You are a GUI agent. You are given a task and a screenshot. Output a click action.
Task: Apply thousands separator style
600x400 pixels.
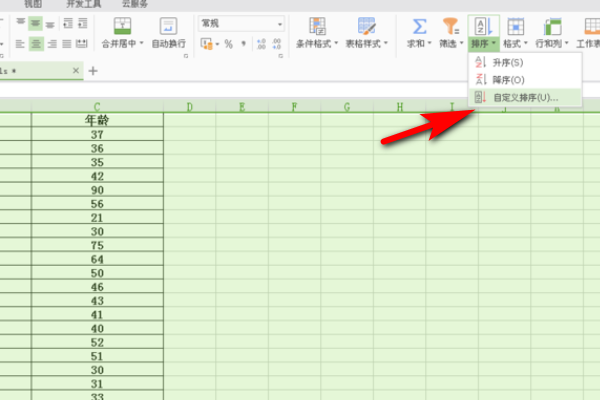tap(244, 44)
